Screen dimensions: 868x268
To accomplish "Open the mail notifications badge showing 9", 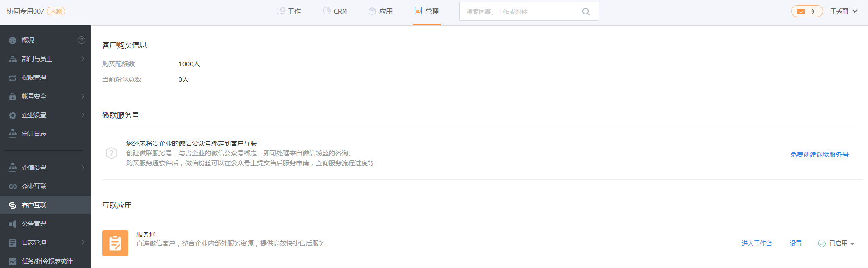I will pos(807,11).
